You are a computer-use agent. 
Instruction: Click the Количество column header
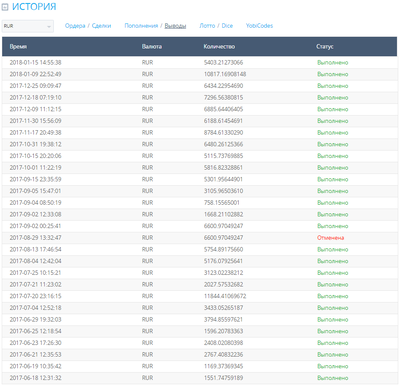pos(219,47)
